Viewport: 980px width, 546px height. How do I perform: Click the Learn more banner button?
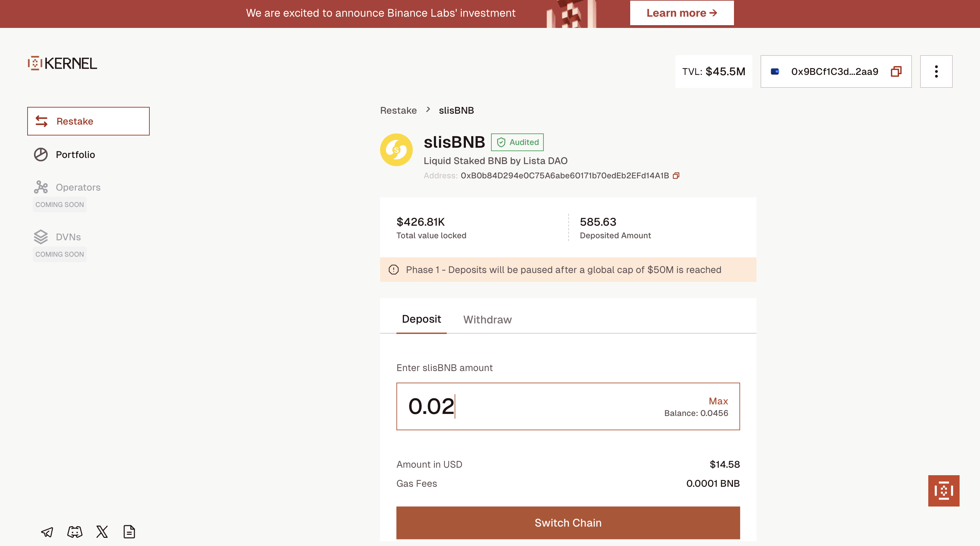point(682,13)
